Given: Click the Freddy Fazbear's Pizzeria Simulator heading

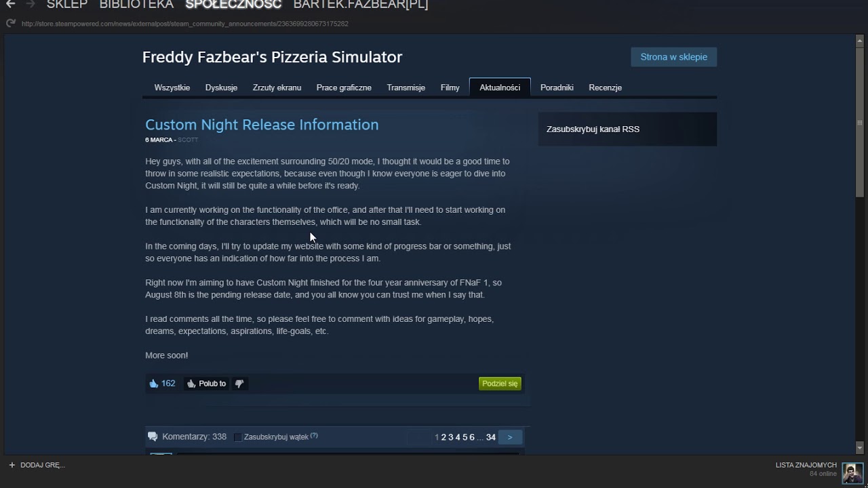Looking at the screenshot, I should click(x=272, y=57).
